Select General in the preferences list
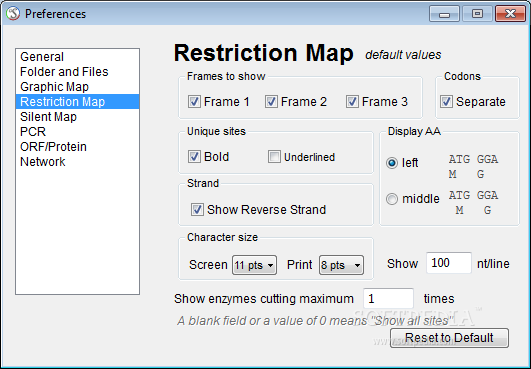 tap(77, 57)
